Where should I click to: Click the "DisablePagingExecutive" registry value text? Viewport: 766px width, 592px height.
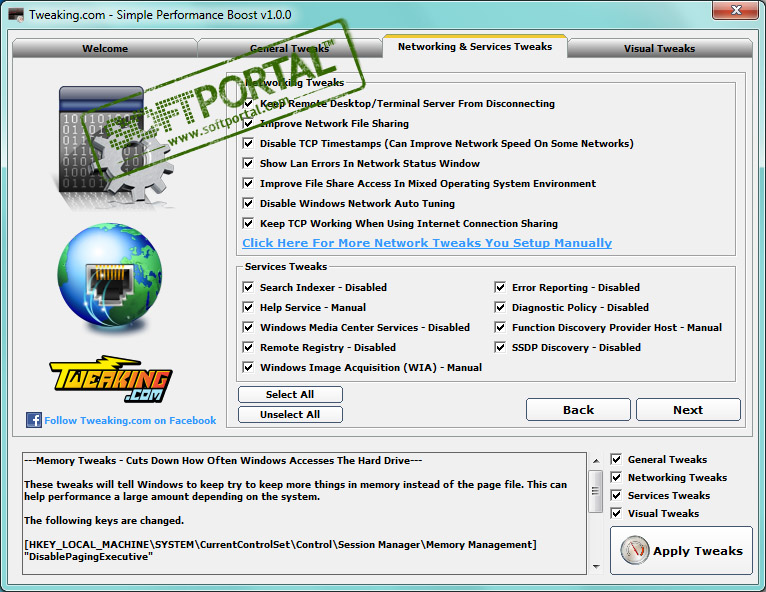88,556
